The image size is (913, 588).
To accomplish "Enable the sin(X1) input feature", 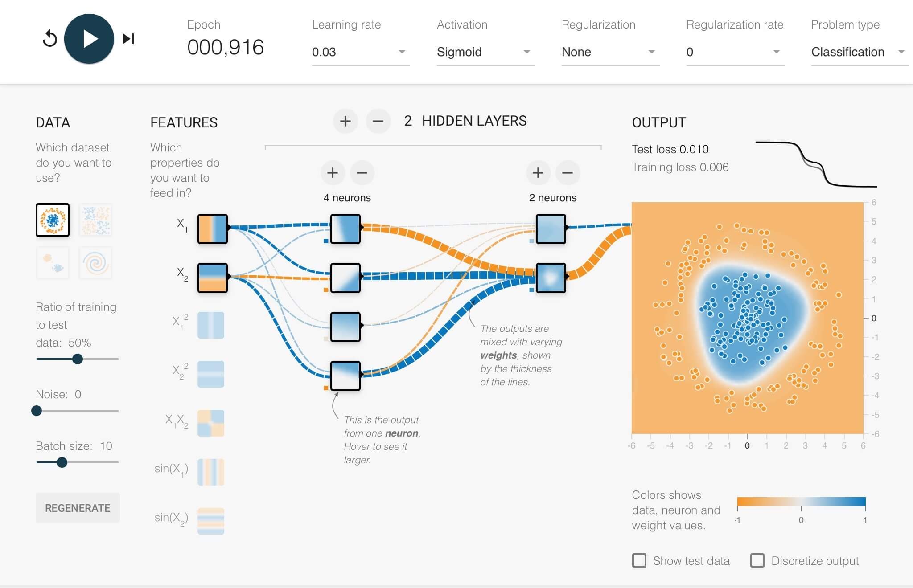I will (x=211, y=472).
